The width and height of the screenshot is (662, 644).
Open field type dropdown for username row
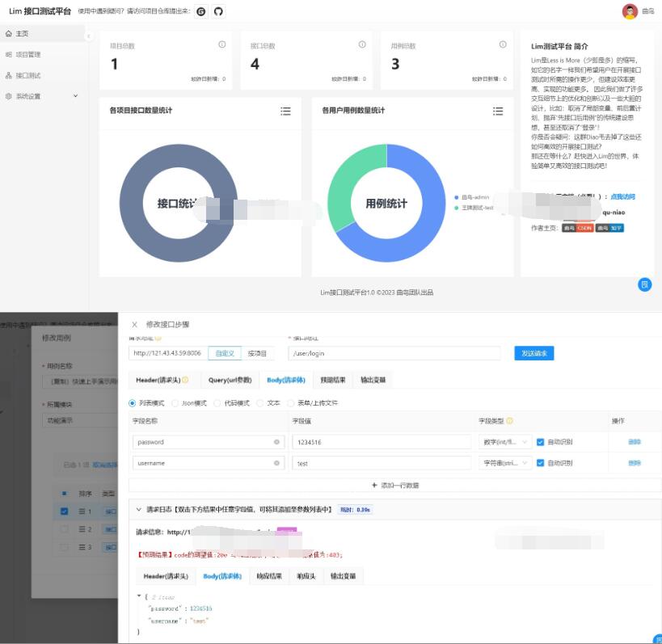504,463
